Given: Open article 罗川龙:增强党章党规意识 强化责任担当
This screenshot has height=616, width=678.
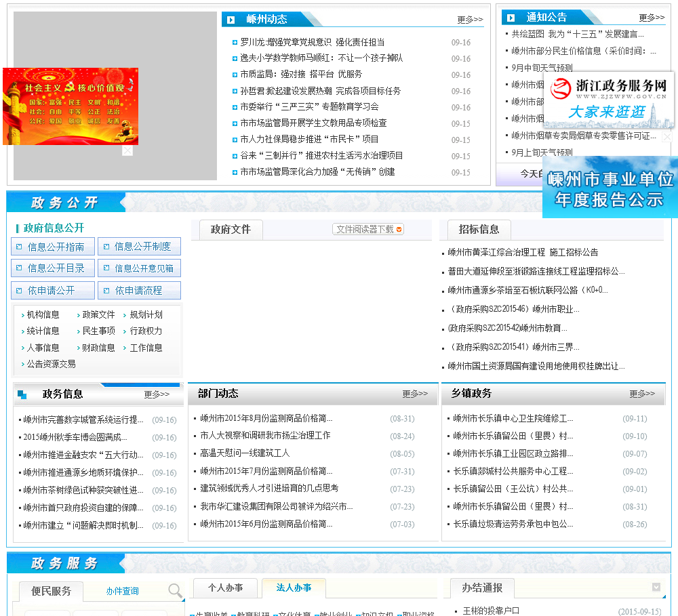Looking at the screenshot, I should [x=312, y=43].
